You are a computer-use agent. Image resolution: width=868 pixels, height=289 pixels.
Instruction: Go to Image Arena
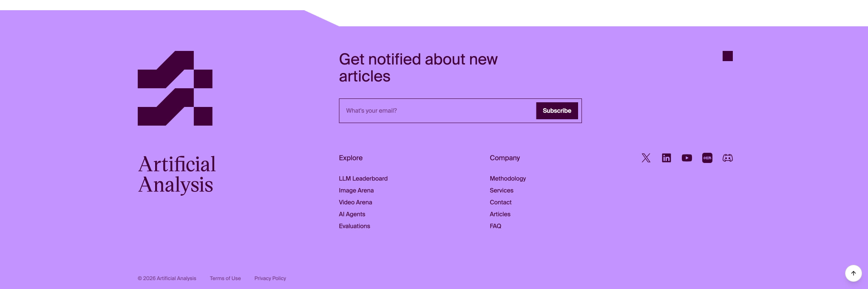[356, 191]
